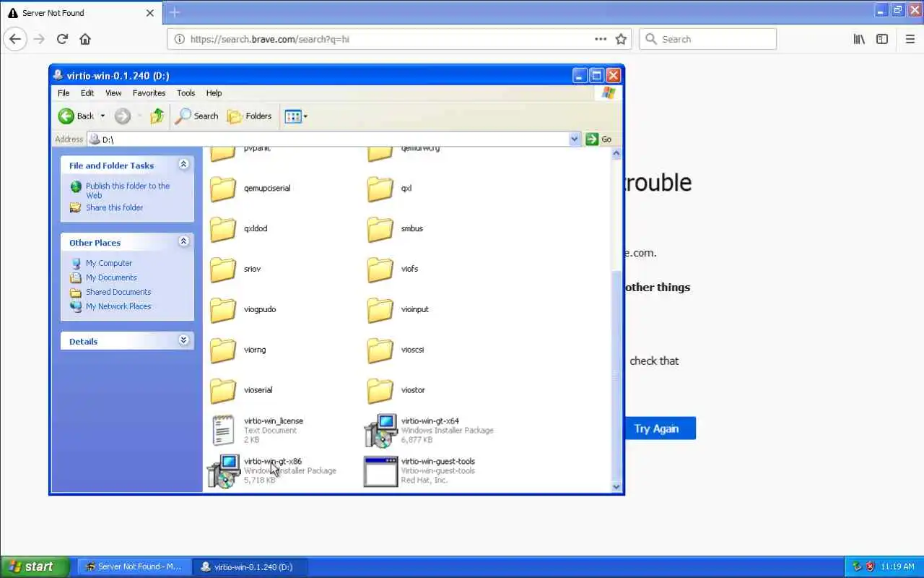Collapse the Other Places panel
The image size is (924, 578).
point(183,241)
